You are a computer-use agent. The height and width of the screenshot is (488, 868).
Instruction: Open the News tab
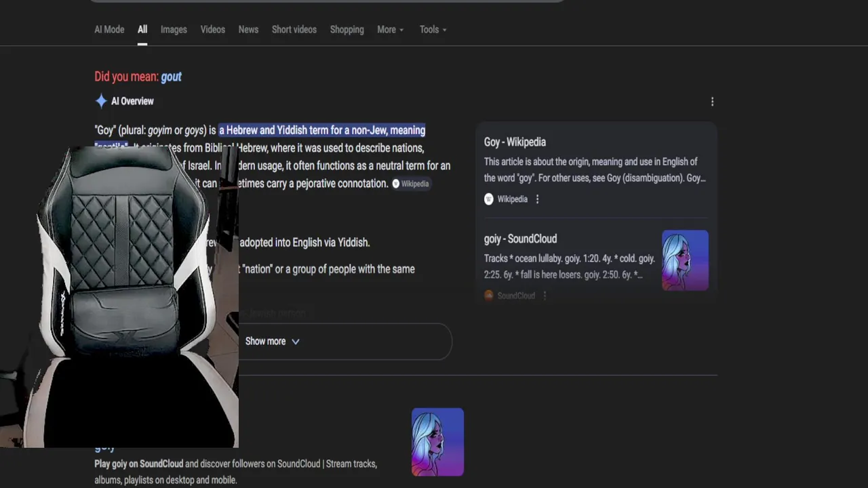pyautogui.click(x=248, y=30)
